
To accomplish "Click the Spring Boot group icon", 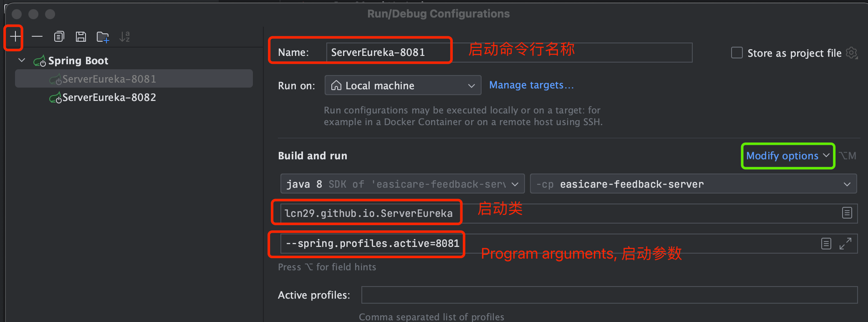I will pyautogui.click(x=40, y=61).
